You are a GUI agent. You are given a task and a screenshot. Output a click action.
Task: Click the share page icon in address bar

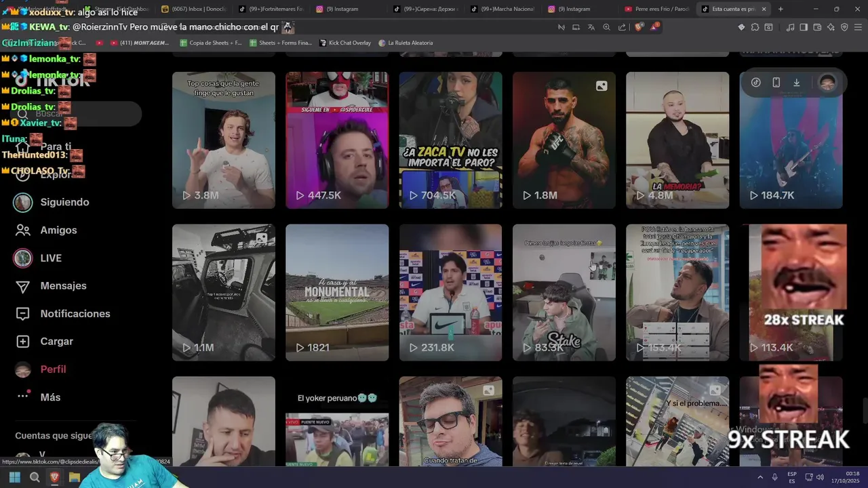[x=622, y=27]
